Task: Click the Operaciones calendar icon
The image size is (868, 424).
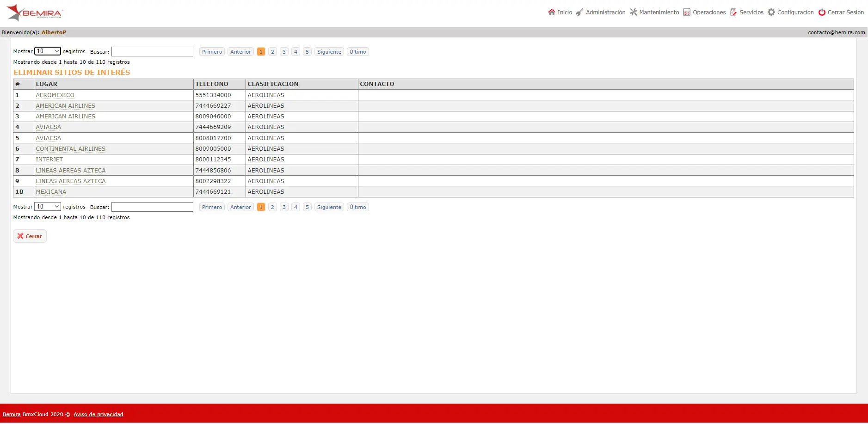Action: [687, 12]
